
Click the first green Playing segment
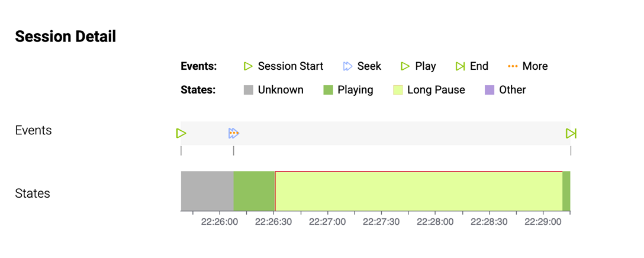(254, 191)
